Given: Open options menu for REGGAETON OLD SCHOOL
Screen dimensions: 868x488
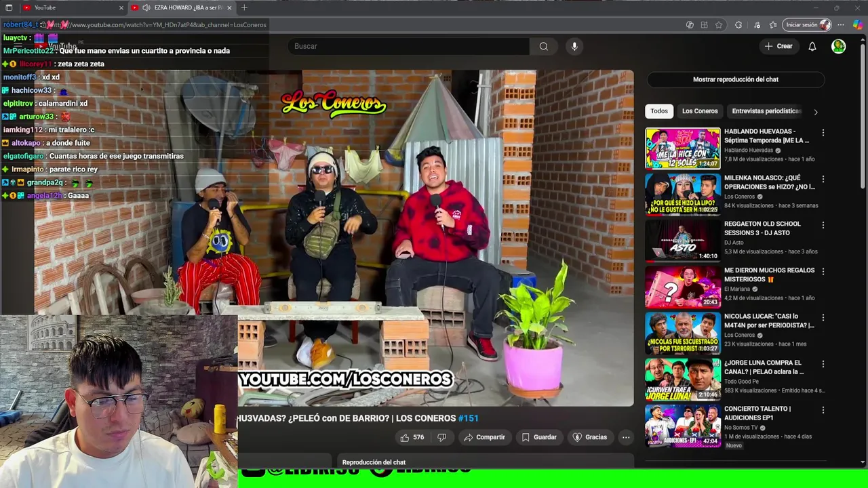Looking at the screenshot, I should click(823, 225).
